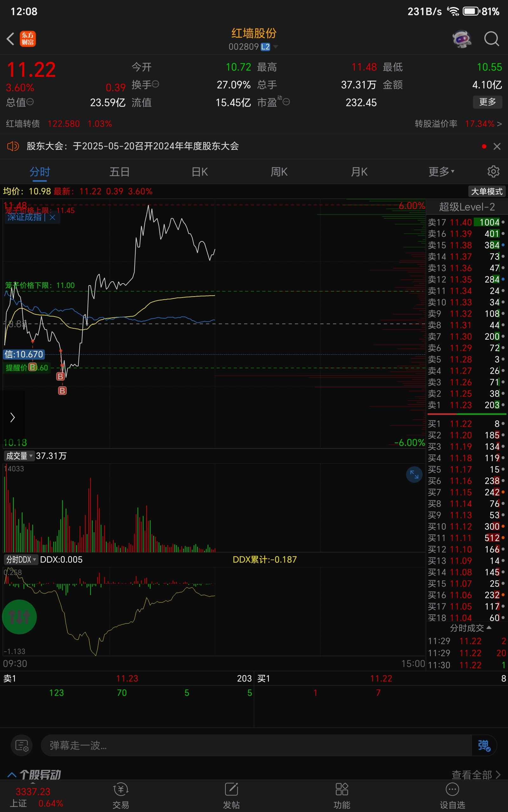Open 转股溢价率 details arrow
Image resolution: width=508 pixels, height=812 pixels.
click(x=499, y=124)
